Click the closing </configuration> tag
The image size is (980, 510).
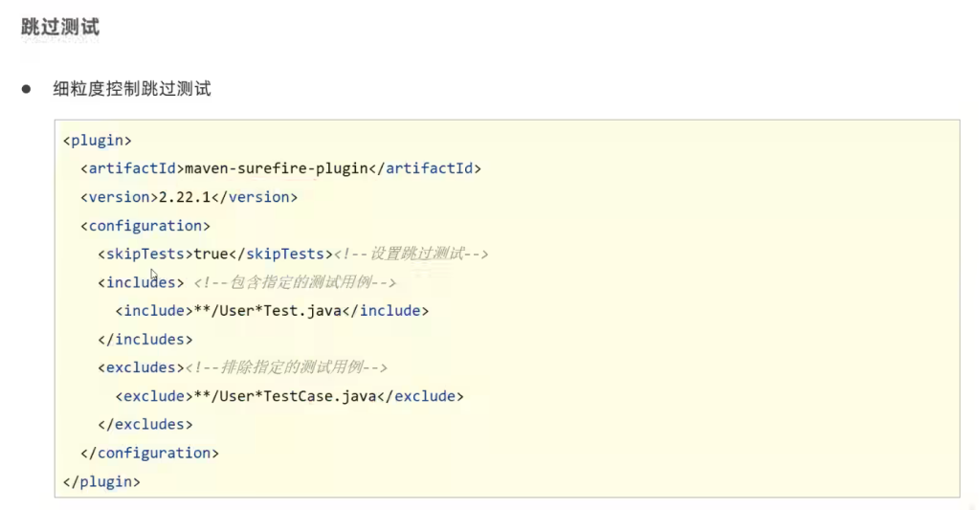[x=150, y=453]
